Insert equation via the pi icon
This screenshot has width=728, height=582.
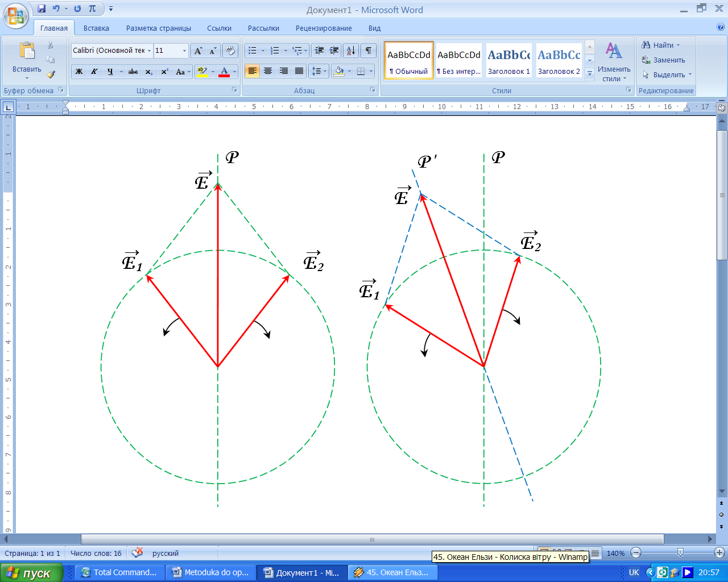tap(92, 9)
